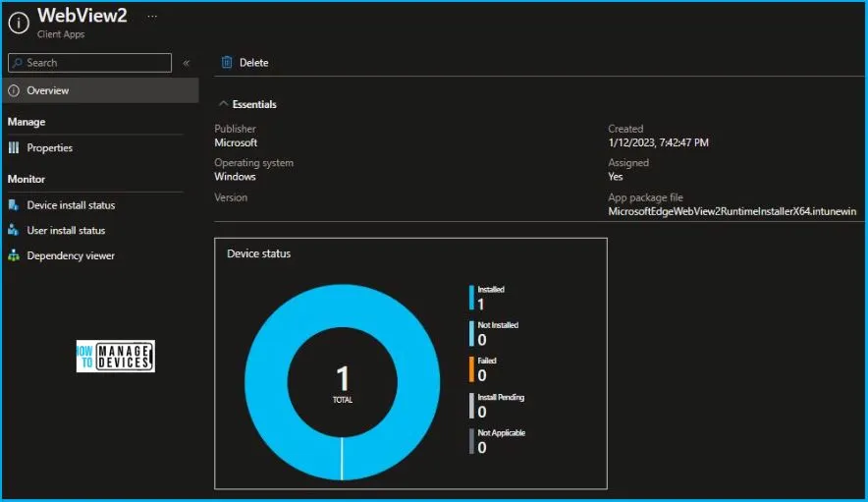Click the Overview info icon

tap(14, 90)
